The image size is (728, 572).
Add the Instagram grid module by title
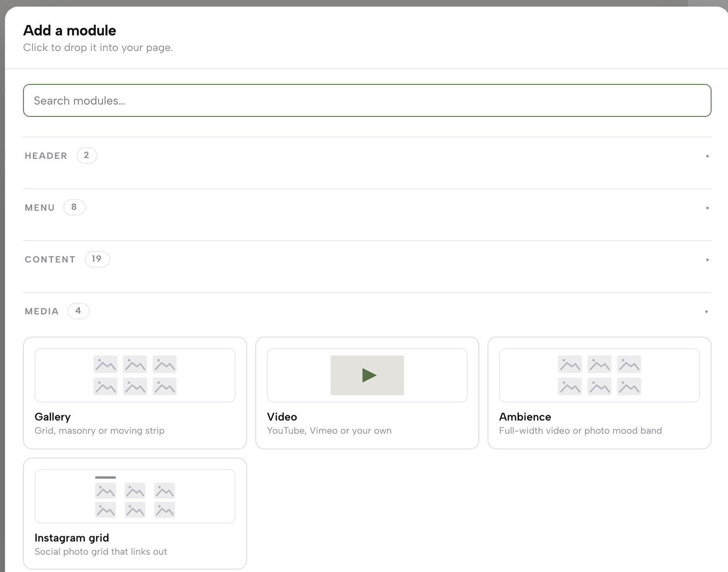pyautogui.click(x=72, y=538)
